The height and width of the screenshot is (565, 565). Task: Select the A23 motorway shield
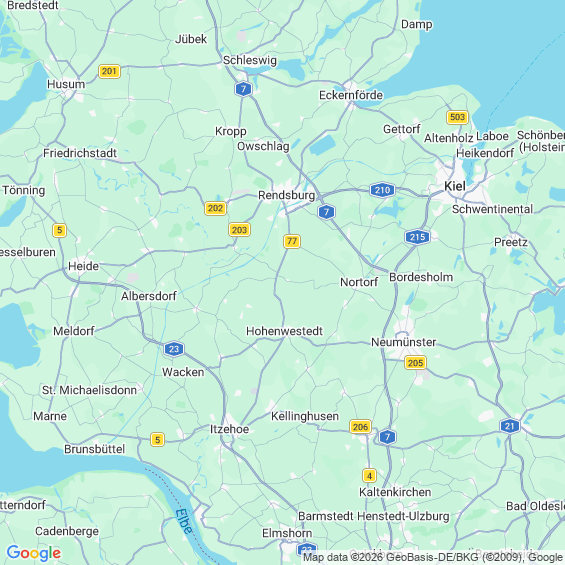pyautogui.click(x=174, y=349)
